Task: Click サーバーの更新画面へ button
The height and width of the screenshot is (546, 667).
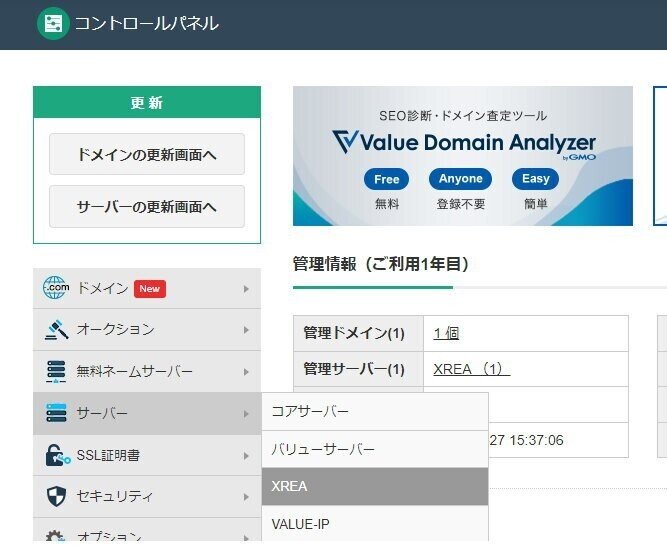Action: pyautogui.click(x=147, y=207)
